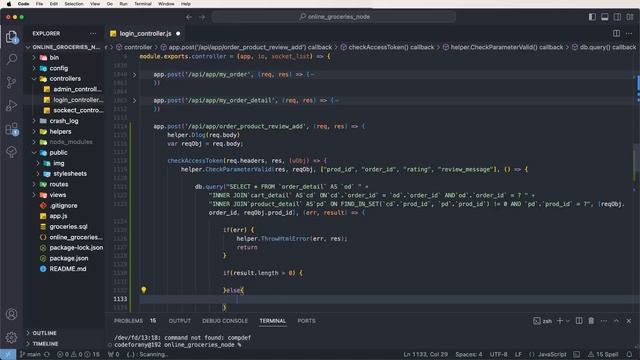Split the terminal pane
Viewport: 640px width, 360px height.
[579, 321]
